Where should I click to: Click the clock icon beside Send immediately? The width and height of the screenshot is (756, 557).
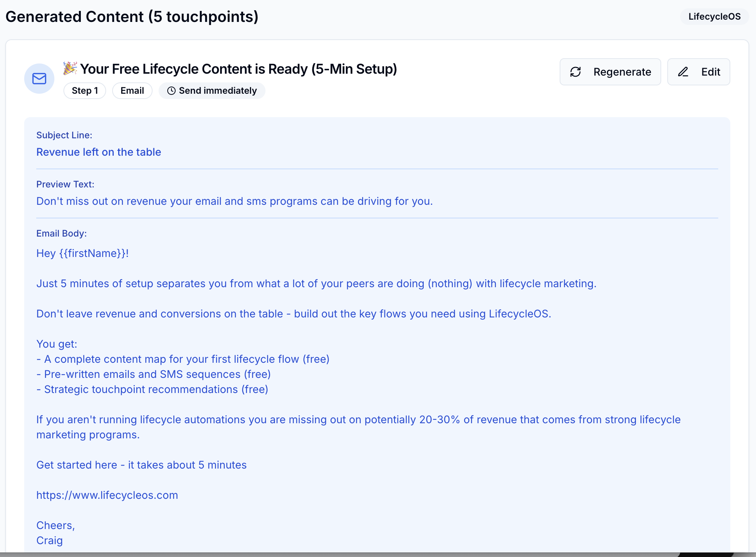[x=171, y=91]
